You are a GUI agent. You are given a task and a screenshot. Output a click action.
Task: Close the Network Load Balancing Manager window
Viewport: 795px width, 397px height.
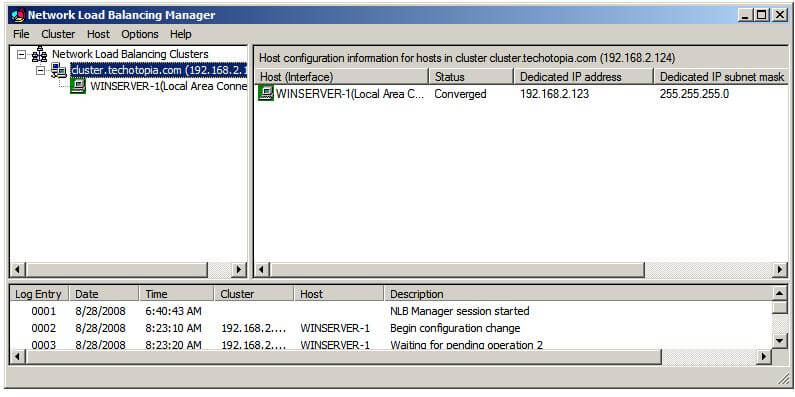tap(779, 15)
